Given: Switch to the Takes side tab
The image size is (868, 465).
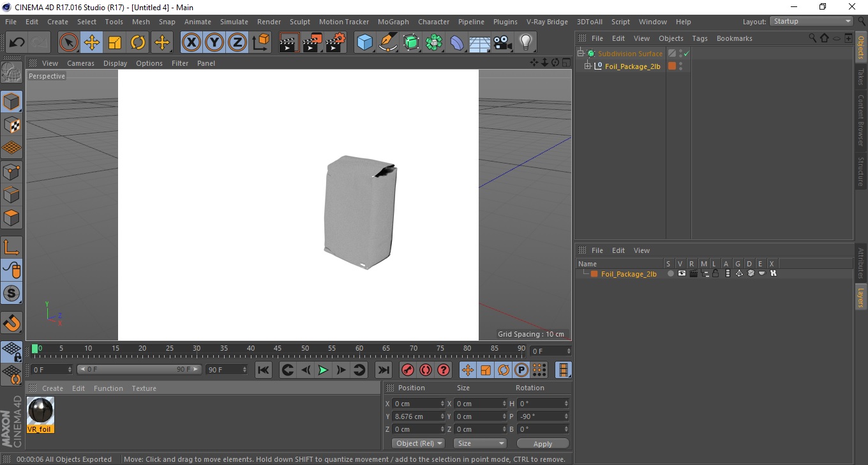Looking at the screenshot, I should pos(861,77).
